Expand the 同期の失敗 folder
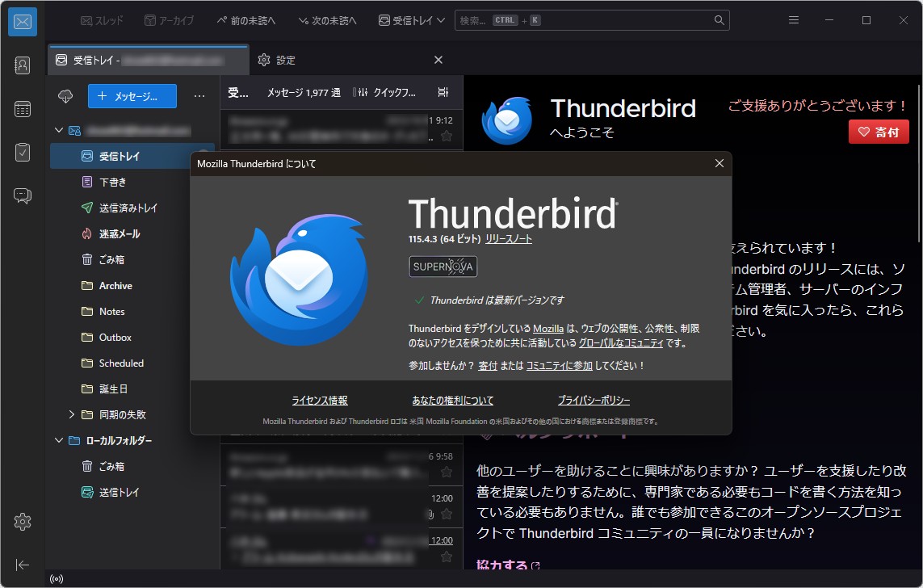The image size is (923, 588). pyautogui.click(x=71, y=414)
